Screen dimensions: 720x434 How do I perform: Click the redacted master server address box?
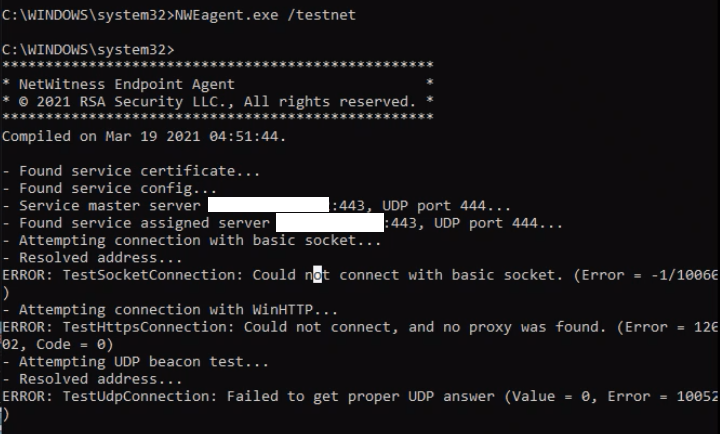pyautogui.click(x=269, y=205)
